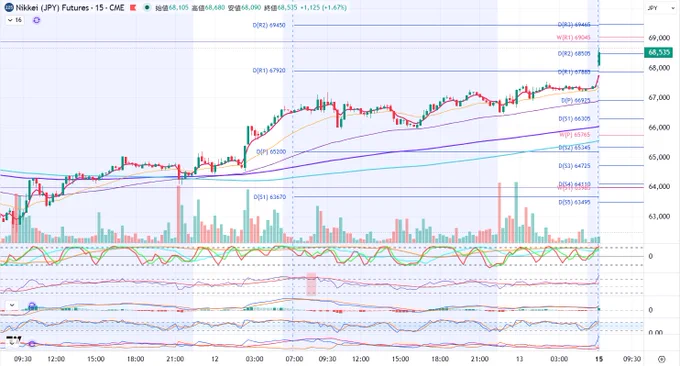Click the red highlighted zone in RSI pane
The width and height of the screenshot is (680, 366).
click(311, 284)
